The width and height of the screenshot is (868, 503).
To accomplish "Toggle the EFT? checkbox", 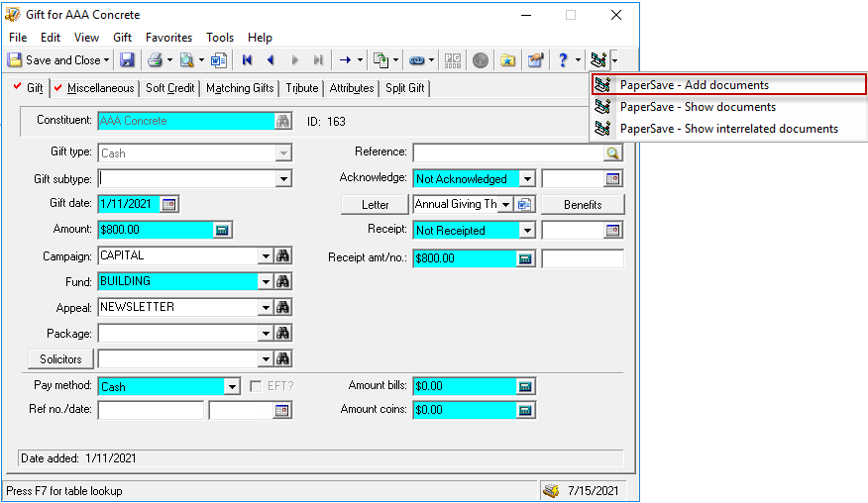I will click(x=256, y=386).
